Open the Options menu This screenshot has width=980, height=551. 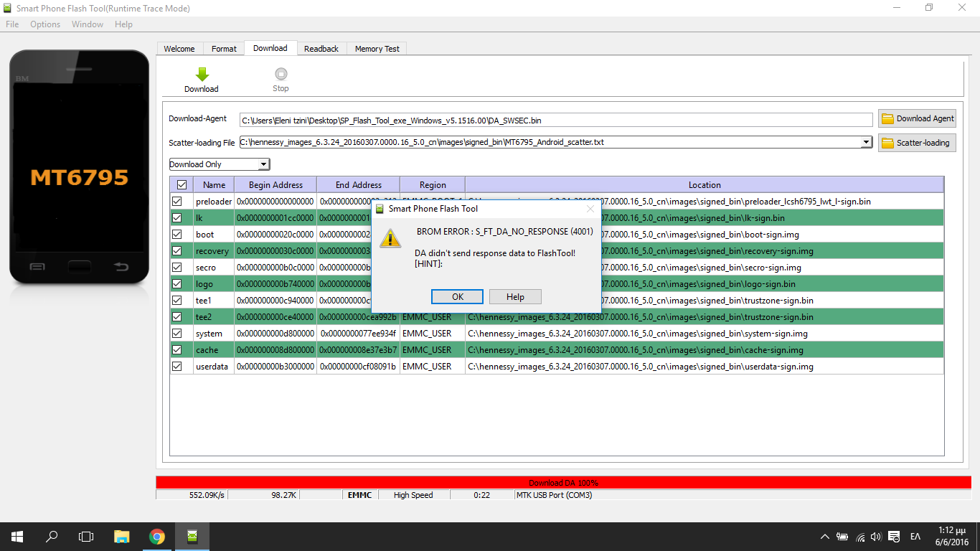[45, 24]
